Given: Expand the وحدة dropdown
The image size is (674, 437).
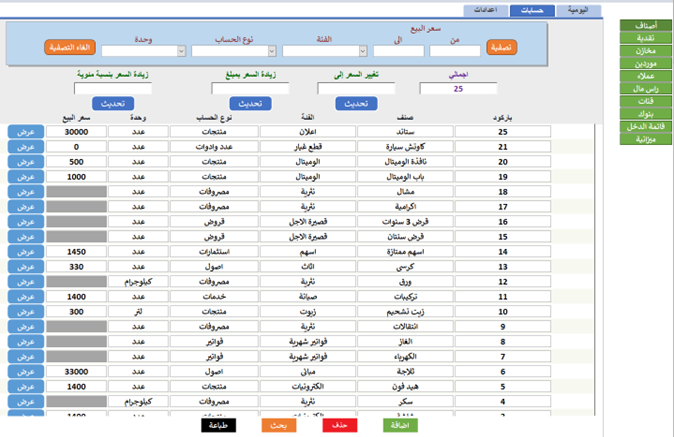Looking at the screenshot, I should [x=181, y=51].
